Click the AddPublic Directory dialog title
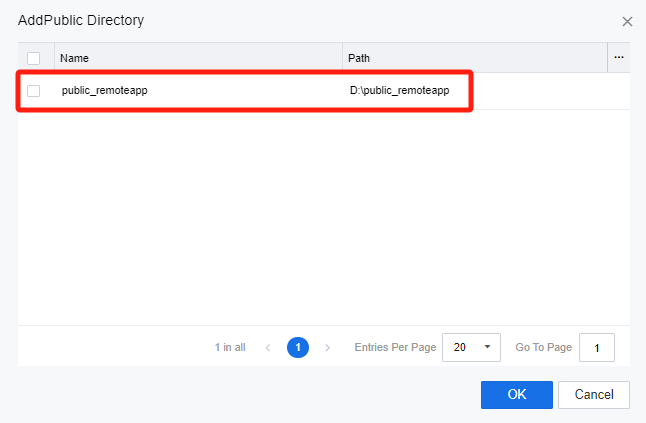Image resolution: width=646 pixels, height=423 pixels. click(x=80, y=20)
